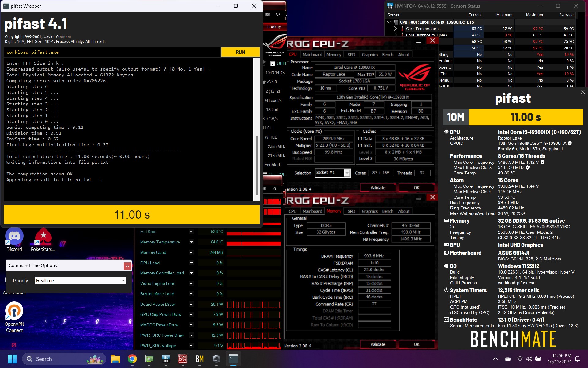
Task: Open the PokerStars desktop shortcut
Action: (43, 240)
